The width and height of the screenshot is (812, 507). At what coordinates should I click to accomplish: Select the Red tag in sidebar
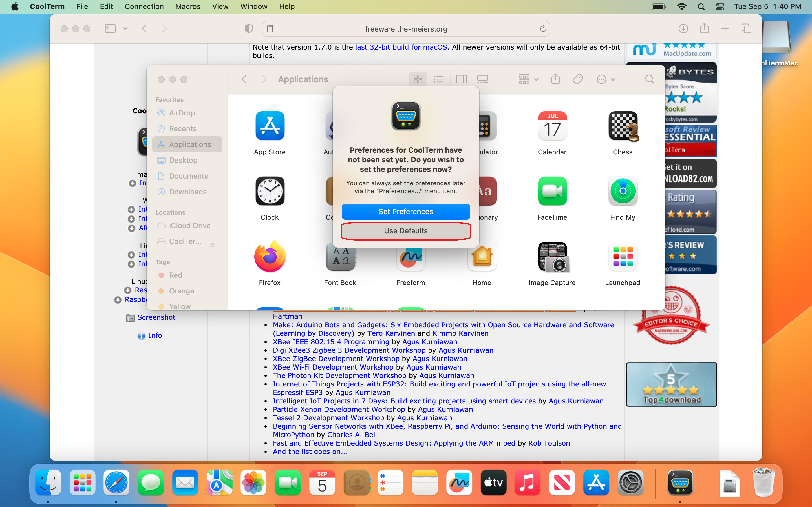(175, 275)
